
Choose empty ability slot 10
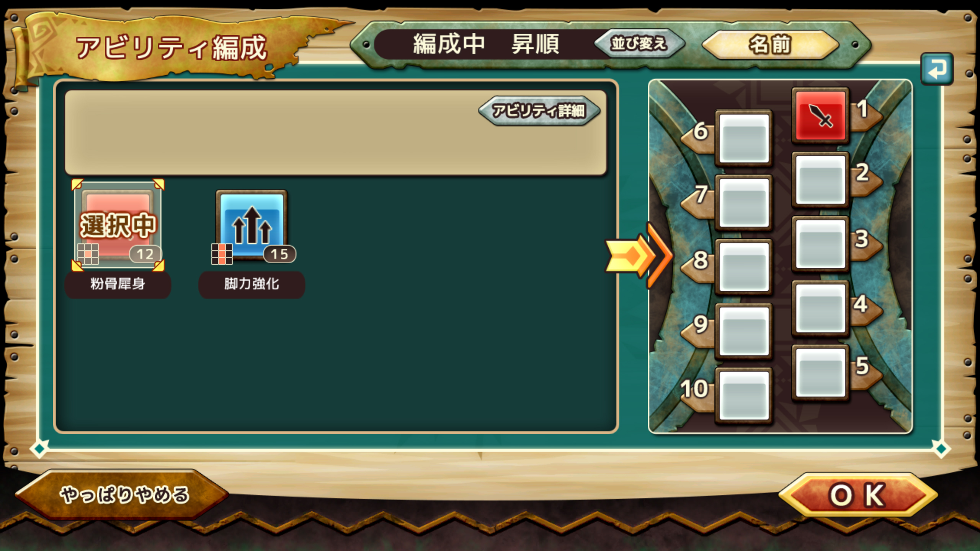[743, 396]
